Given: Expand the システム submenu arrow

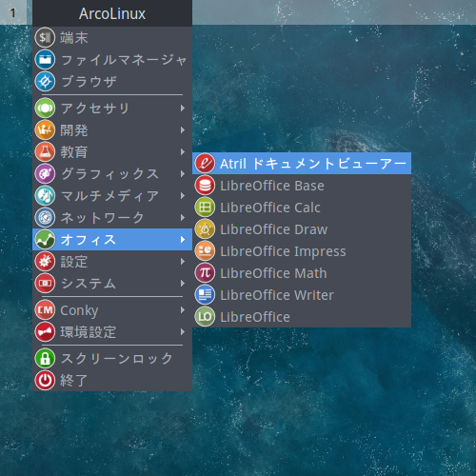Looking at the screenshot, I should 183,284.
